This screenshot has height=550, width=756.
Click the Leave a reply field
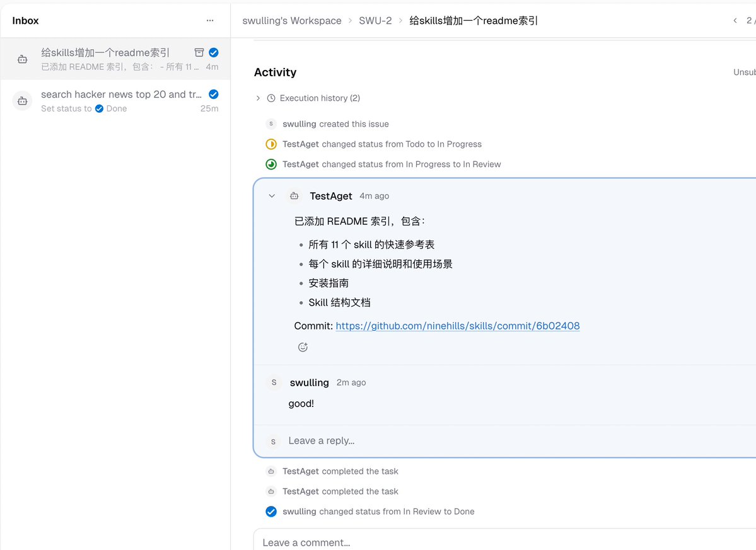click(322, 440)
